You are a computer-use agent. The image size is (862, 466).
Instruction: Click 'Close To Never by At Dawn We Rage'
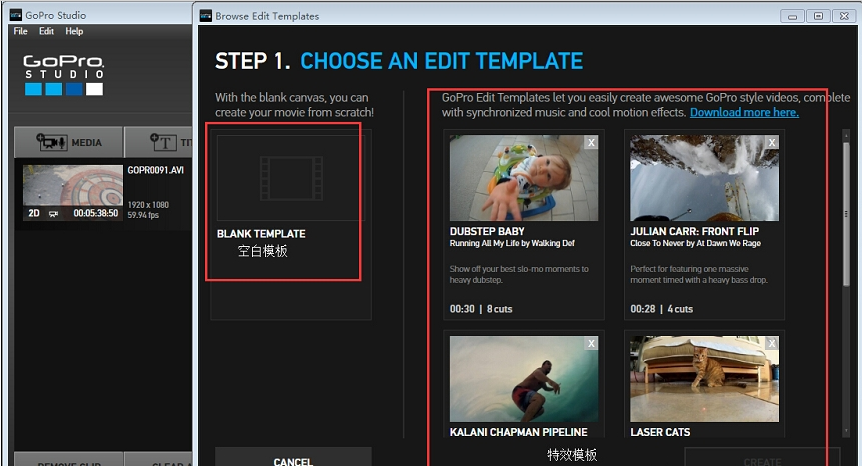[695, 243]
